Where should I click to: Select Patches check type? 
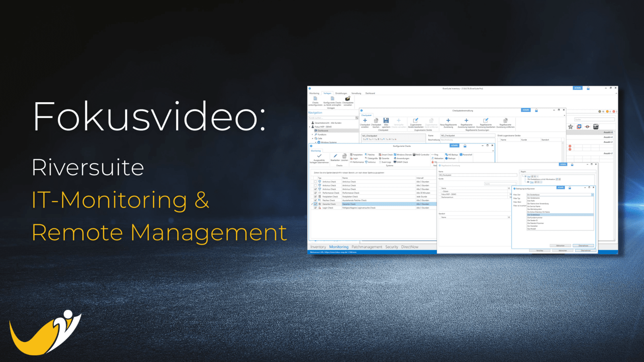pos(369,154)
